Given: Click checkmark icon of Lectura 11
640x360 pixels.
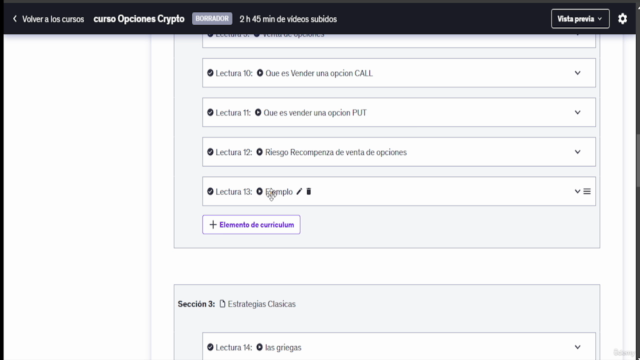Looking at the screenshot, I should (x=210, y=112).
